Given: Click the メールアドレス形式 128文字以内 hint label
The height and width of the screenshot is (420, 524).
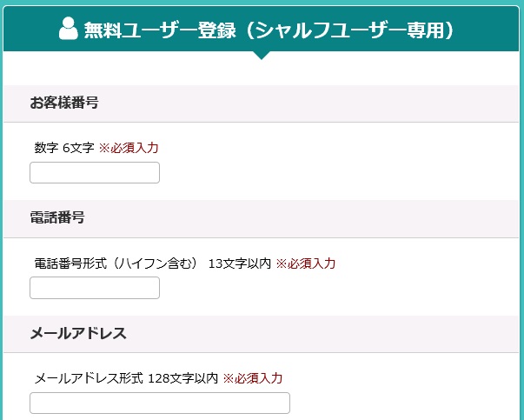Looking at the screenshot, I should point(126,378).
